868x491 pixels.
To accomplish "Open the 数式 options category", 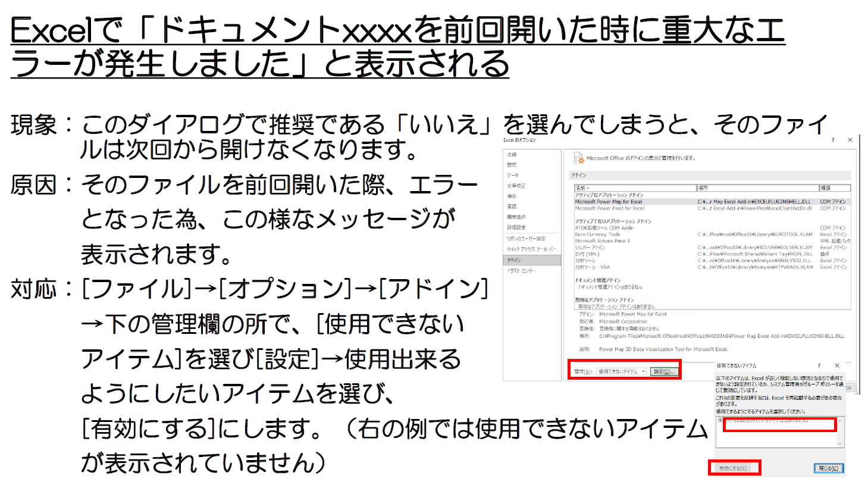I will (x=532, y=165).
